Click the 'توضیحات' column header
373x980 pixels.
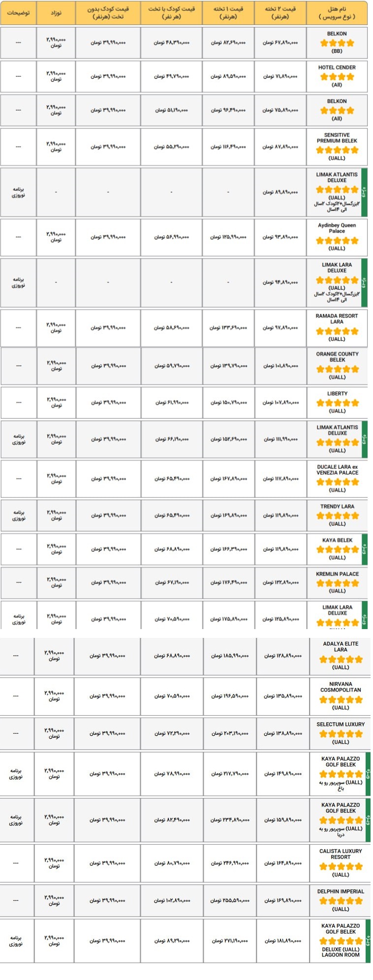coord(18,13)
